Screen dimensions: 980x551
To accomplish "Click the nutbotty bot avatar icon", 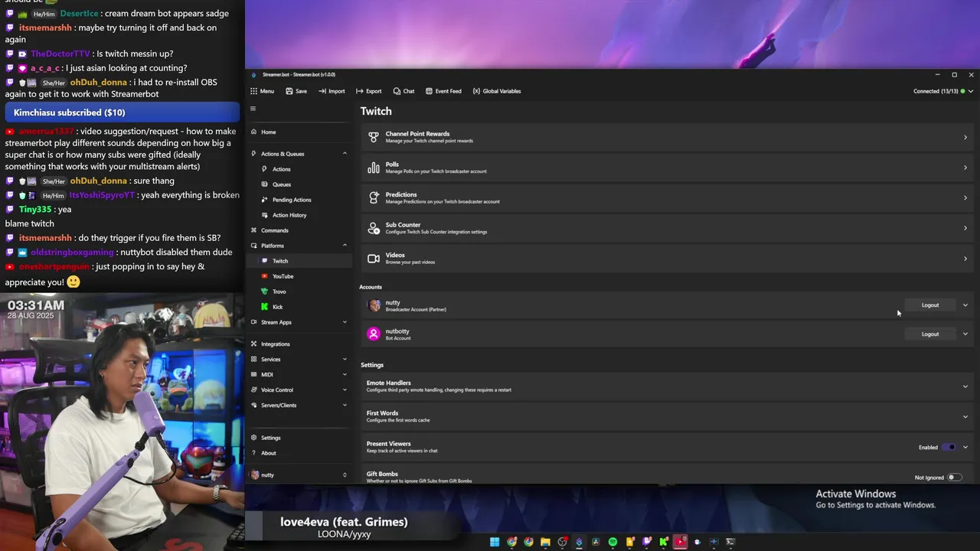I will click(374, 334).
